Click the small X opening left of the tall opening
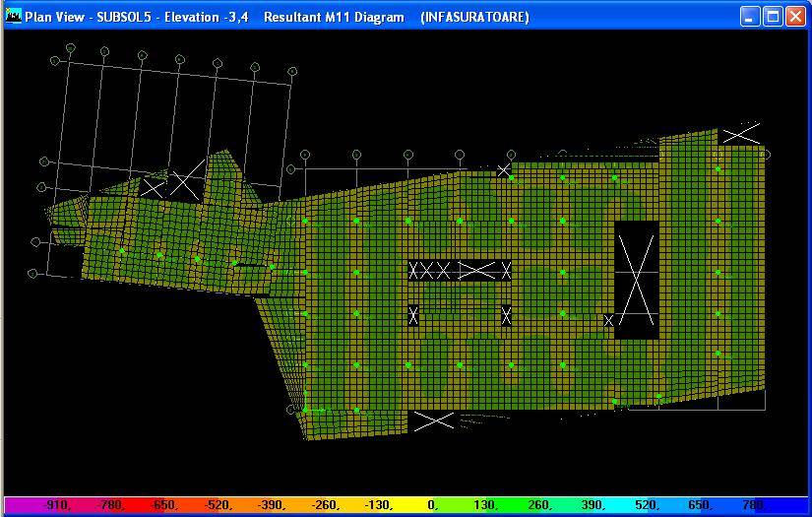The height and width of the screenshot is (517, 812). click(x=608, y=320)
